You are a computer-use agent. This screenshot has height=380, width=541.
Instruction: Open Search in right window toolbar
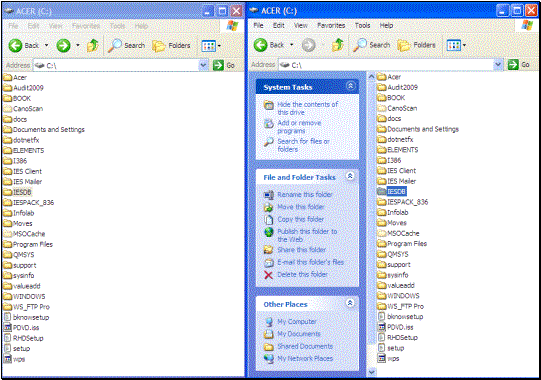(371, 45)
